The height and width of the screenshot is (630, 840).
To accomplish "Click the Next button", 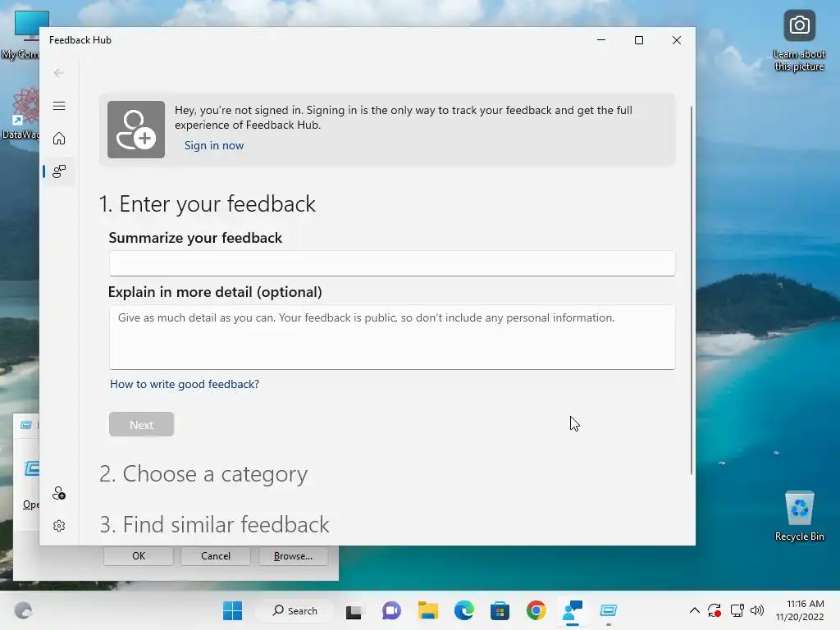I will (141, 424).
